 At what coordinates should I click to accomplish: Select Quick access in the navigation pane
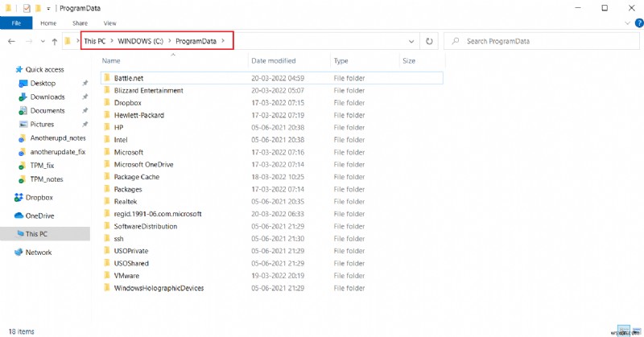pyautogui.click(x=44, y=69)
